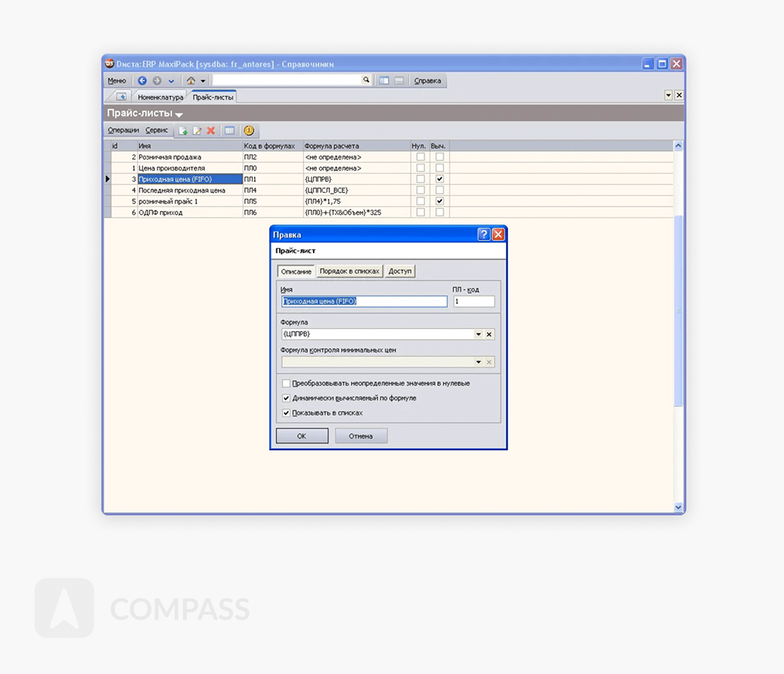Image resolution: width=784 pixels, height=674 pixels.
Task: Open the Номенклатура tab
Action: 160,97
